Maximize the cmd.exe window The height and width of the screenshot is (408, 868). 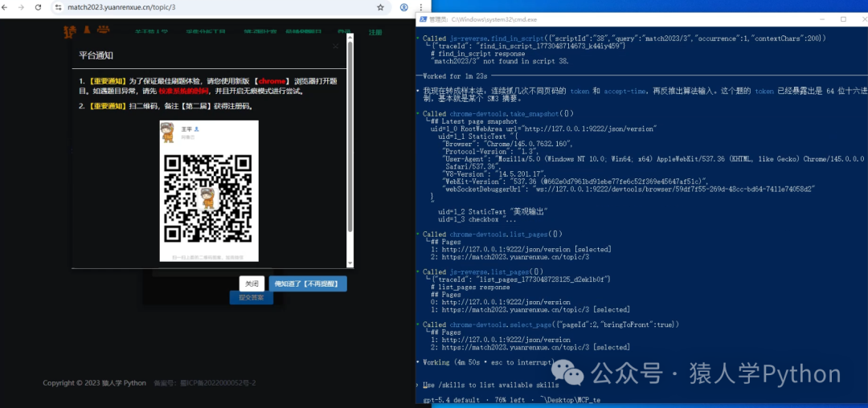(843, 18)
